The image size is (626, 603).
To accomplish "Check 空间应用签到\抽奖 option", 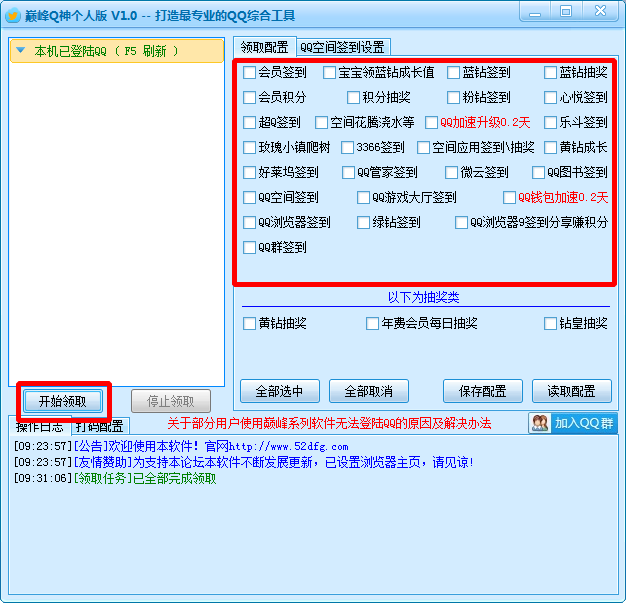I will point(423,147).
